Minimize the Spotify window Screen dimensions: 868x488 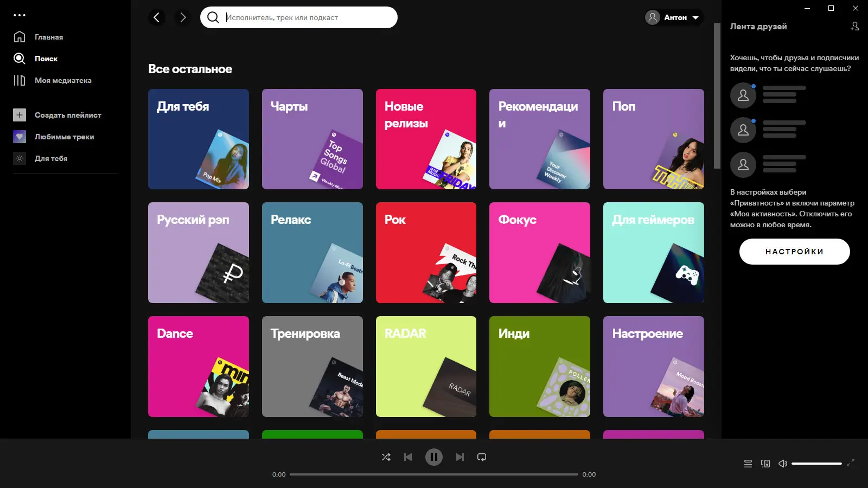click(x=807, y=8)
